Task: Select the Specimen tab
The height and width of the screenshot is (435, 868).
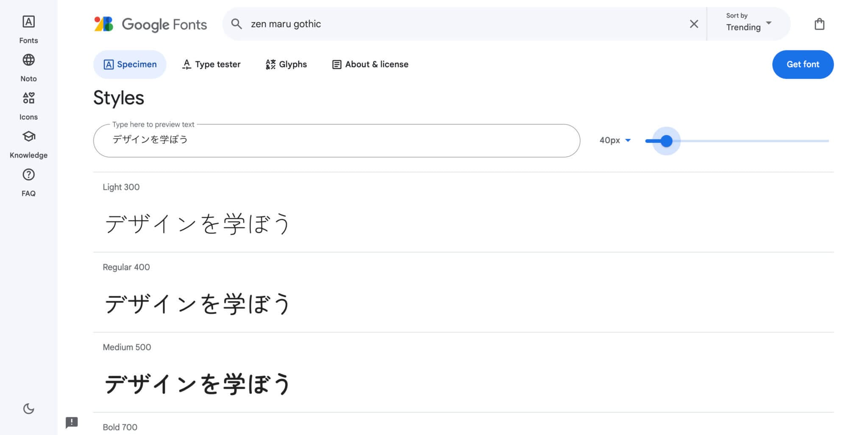Action: tap(130, 64)
